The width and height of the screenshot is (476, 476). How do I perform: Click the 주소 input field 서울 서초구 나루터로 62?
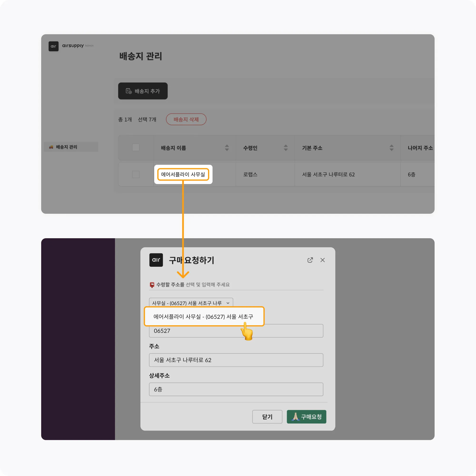coord(236,360)
